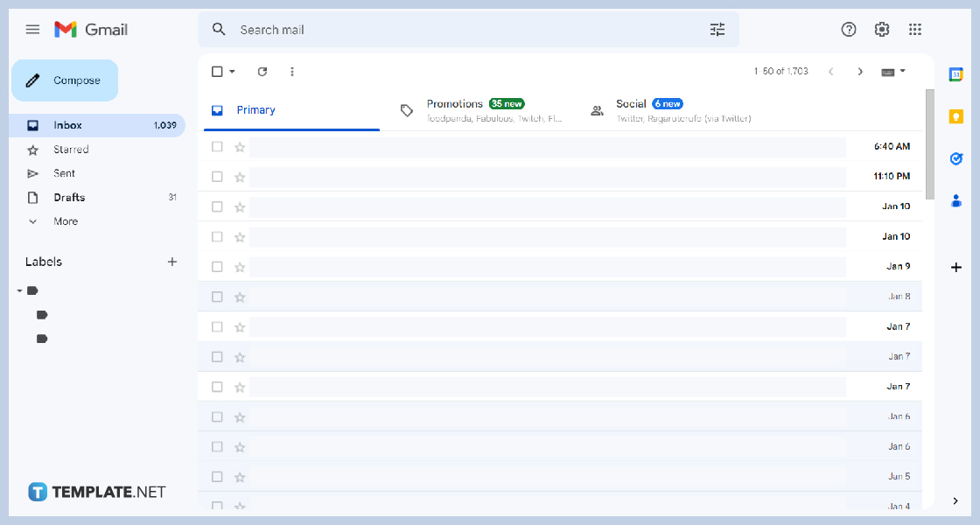Open Gmail settings
Image resolution: width=980 pixels, height=525 pixels.
click(x=882, y=29)
